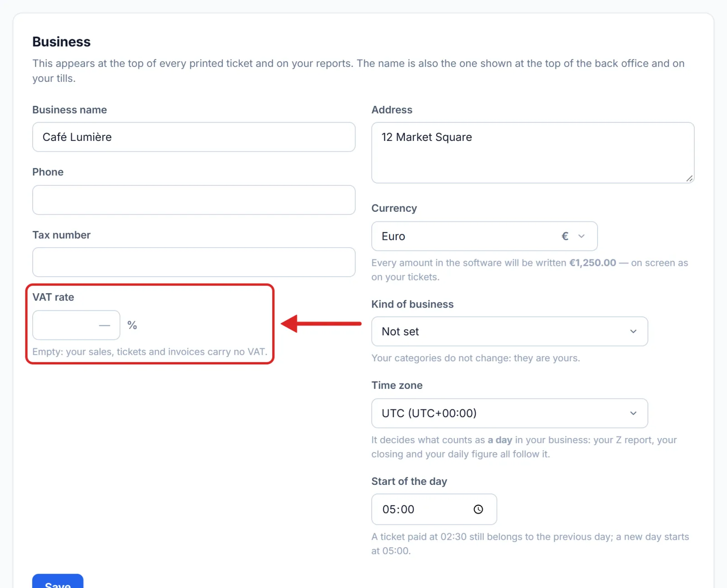
Task: Click inside the Address text area
Action: (533, 153)
